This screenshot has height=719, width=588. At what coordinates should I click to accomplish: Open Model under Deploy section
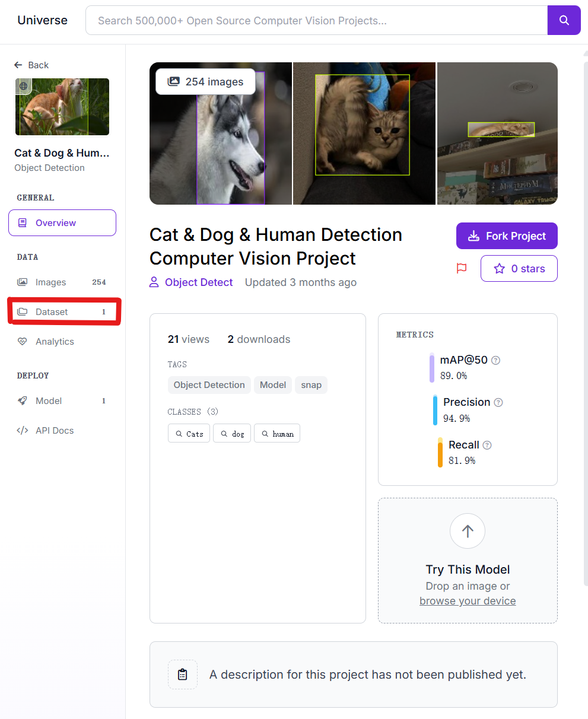[49, 401]
